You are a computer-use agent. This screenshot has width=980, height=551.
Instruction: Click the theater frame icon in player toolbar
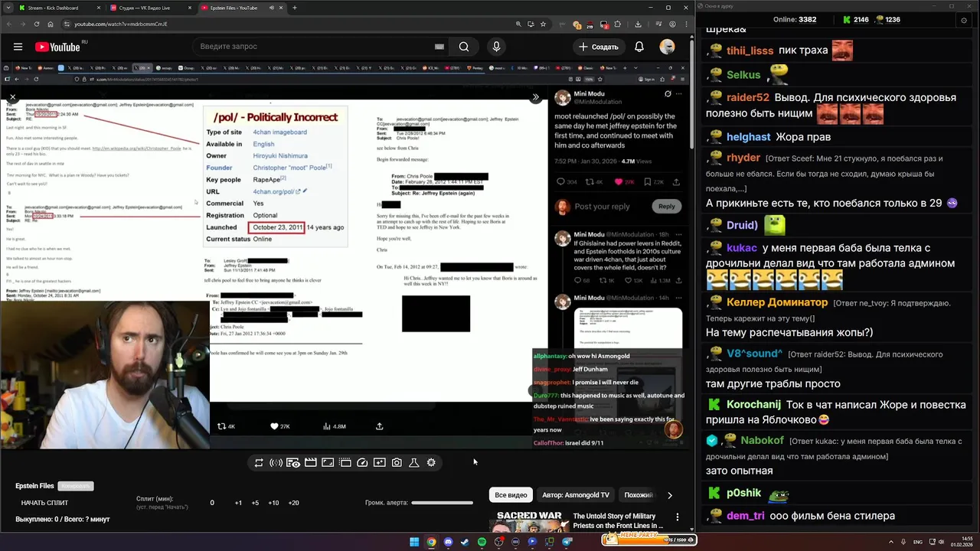[328, 463]
